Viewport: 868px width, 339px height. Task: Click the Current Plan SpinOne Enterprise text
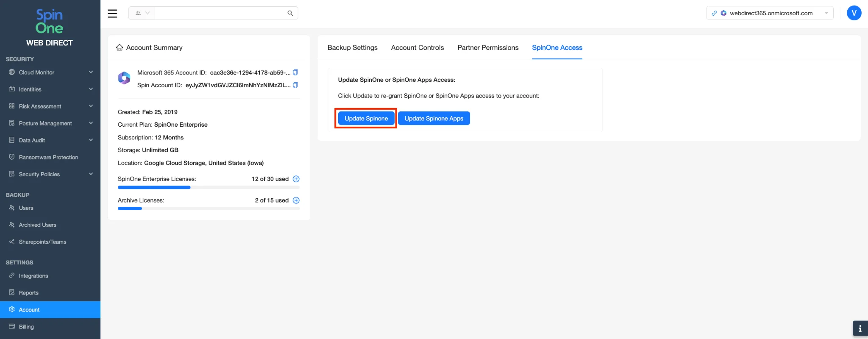point(163,125)
